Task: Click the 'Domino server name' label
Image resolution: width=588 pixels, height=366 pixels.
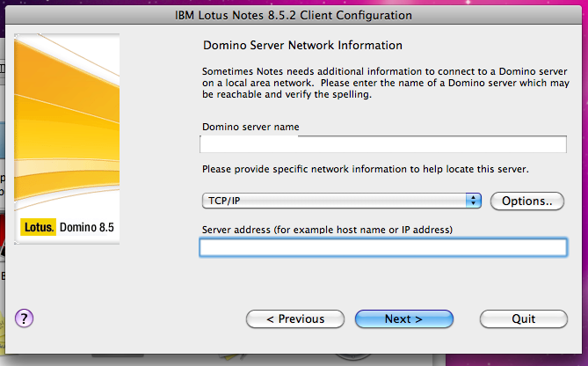Action: pyautogui.click(x=250, y=127)
